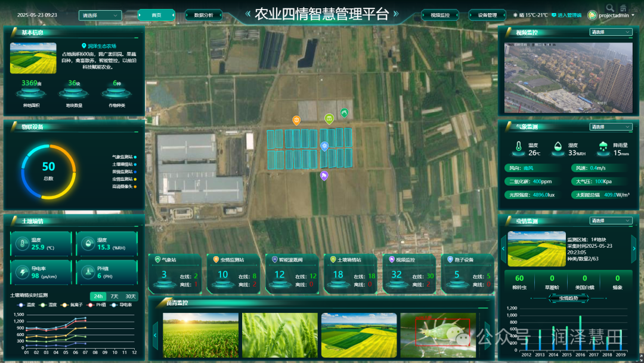Viewport: 644px width, 363px height.
Task: Go to previous 苗情监控 images with left arrow
Action: pyautogui.click(x=155, y=335)
